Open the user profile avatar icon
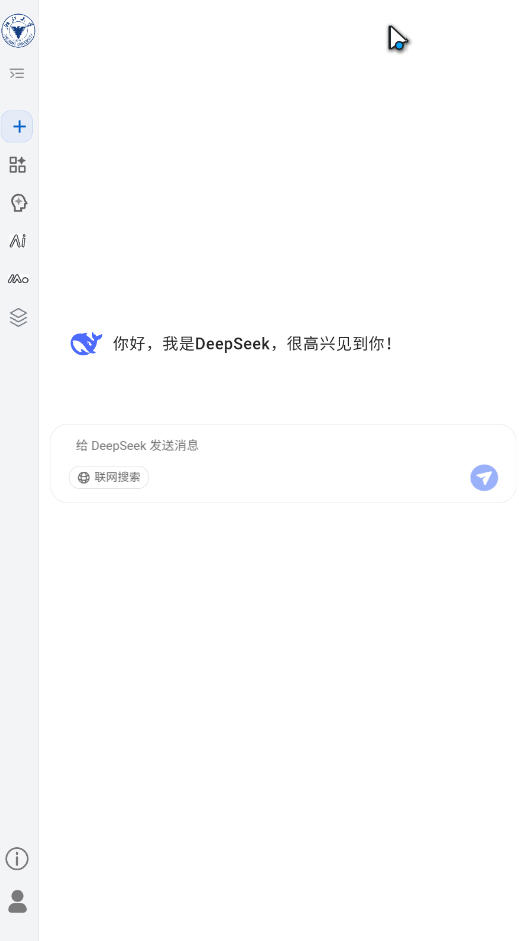Viewport: 519px width, 941px height. click(17, 901)
